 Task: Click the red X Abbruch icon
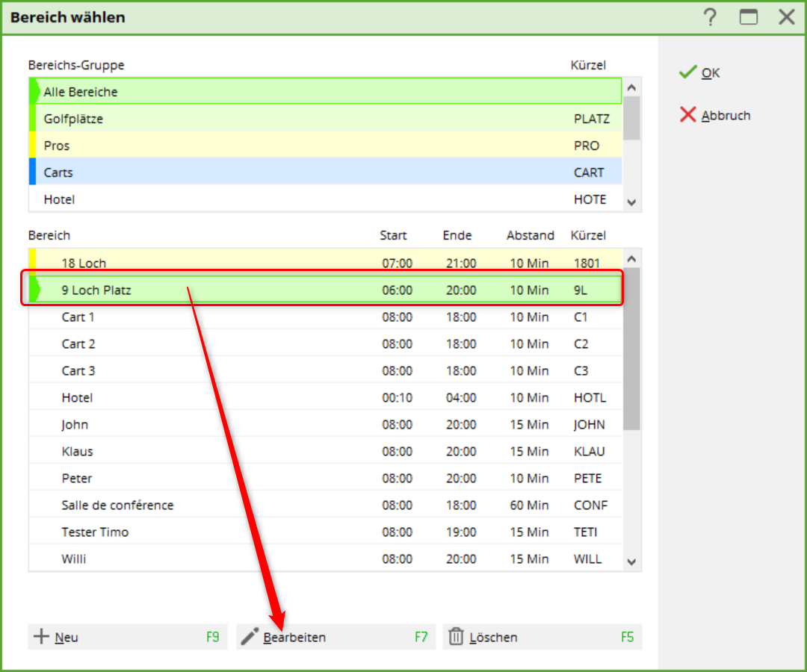coord(687,115)
